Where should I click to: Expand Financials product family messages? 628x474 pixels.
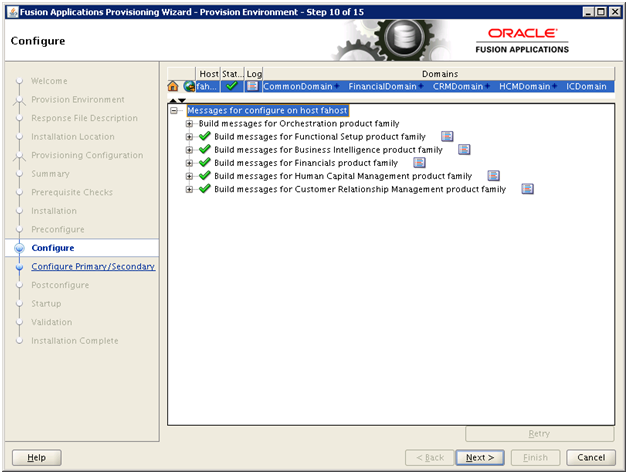tap(189, 163)
